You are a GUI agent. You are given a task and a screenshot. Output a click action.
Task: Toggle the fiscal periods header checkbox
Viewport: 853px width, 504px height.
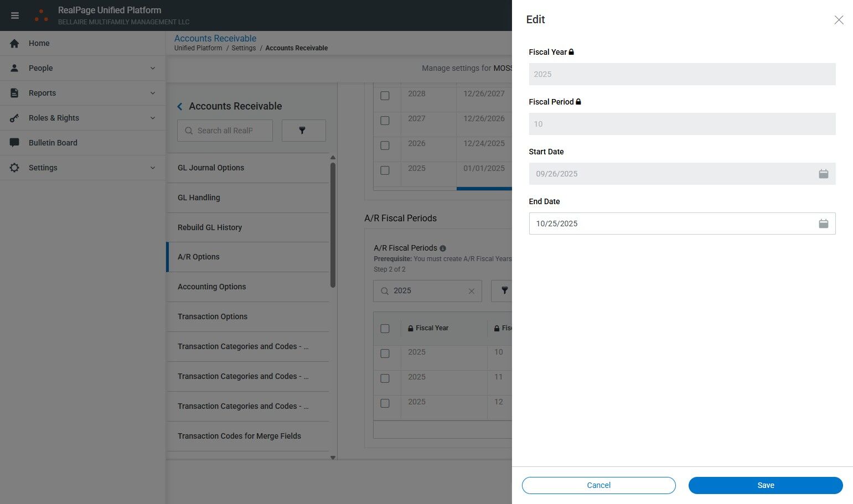pos(385,329)
